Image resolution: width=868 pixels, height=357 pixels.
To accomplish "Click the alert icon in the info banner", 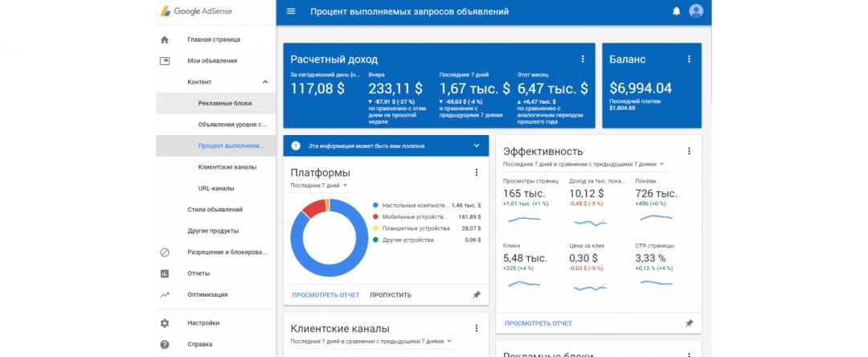I will [296, 146].
